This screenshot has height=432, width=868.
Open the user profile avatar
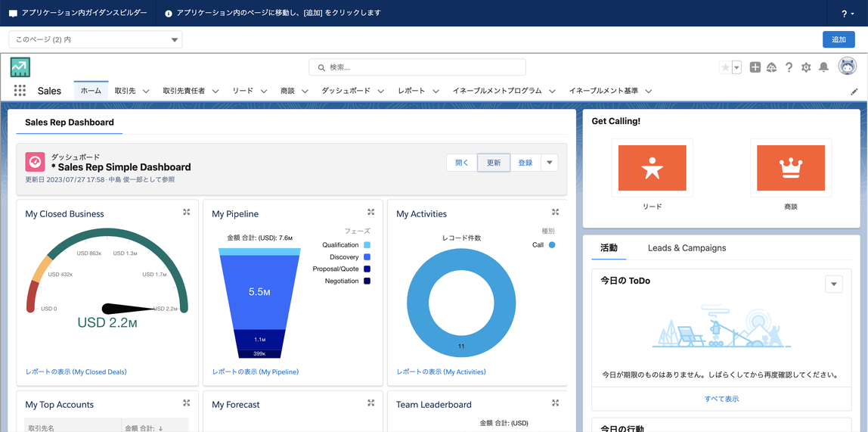(x=847, y=67)
